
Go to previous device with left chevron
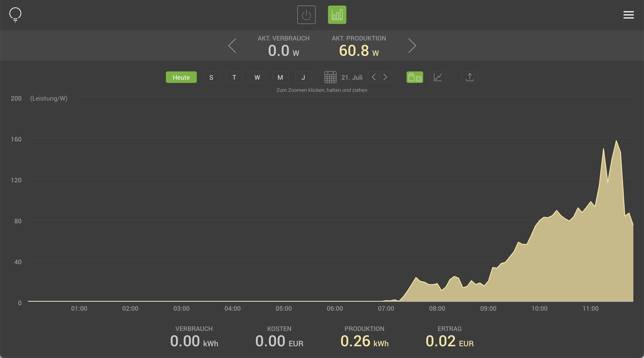point(232,46)
